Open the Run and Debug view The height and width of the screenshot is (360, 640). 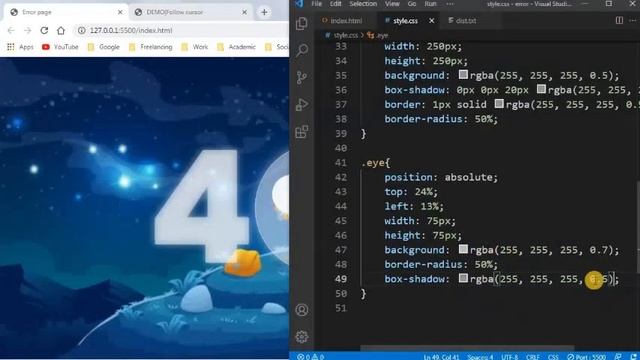[302, 104]
